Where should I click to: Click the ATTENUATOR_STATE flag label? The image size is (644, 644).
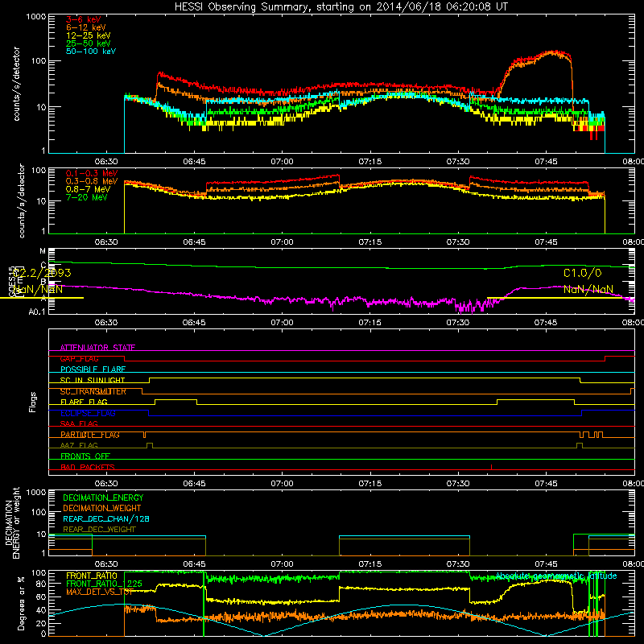pos(97,348)
